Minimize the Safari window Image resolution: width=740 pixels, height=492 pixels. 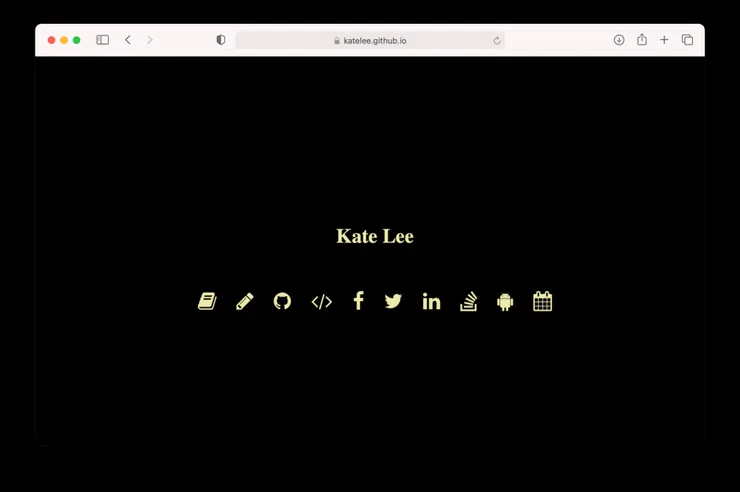click(64, 40)
